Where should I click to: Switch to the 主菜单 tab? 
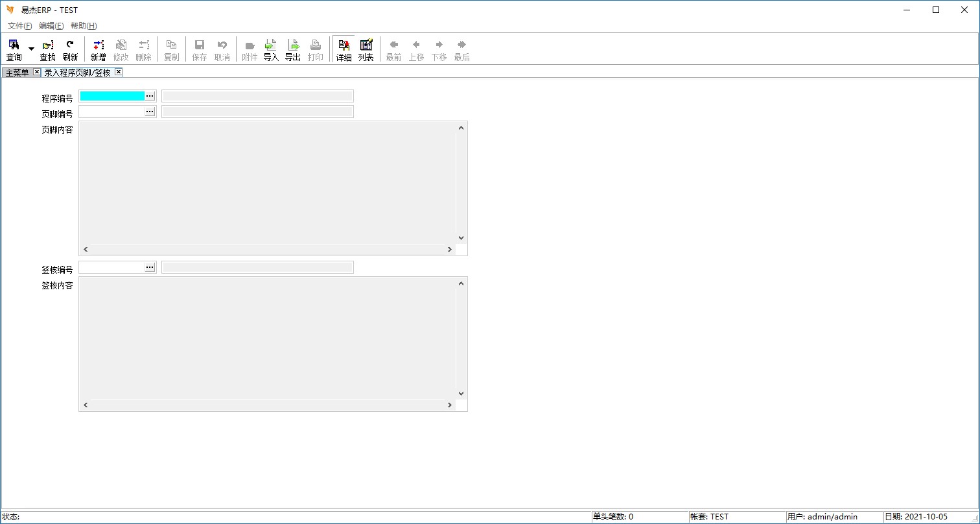pyautogui.click(x=17, y=73)
